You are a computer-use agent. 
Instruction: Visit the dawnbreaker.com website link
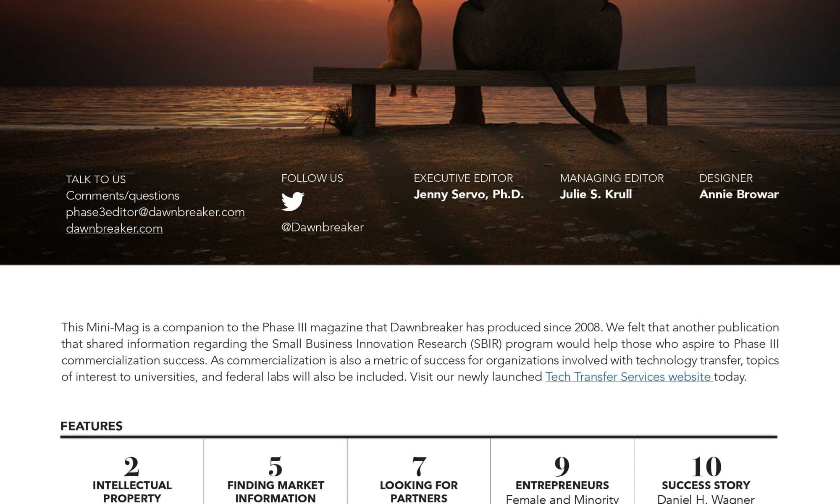[114, 228]
